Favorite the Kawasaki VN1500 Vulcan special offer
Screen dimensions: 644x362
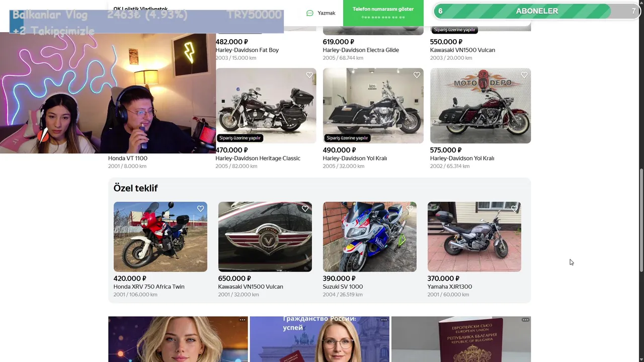[x=305, y=209]
